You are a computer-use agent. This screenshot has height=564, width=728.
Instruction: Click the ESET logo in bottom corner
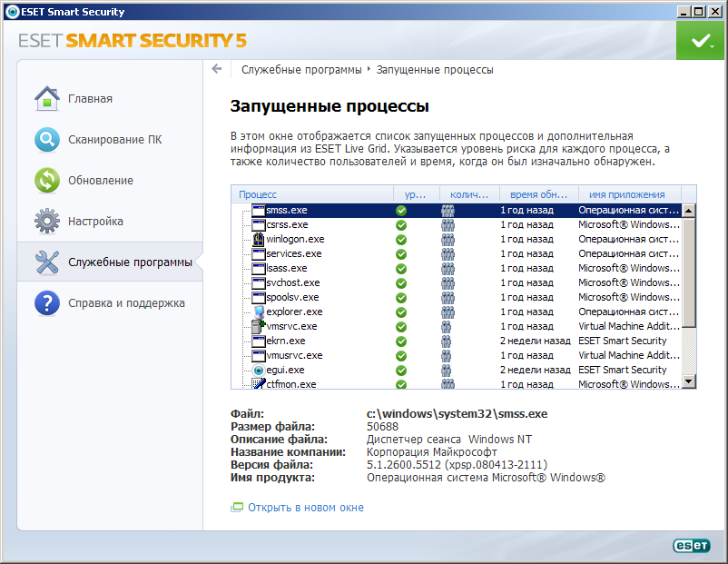click(692, 546)
